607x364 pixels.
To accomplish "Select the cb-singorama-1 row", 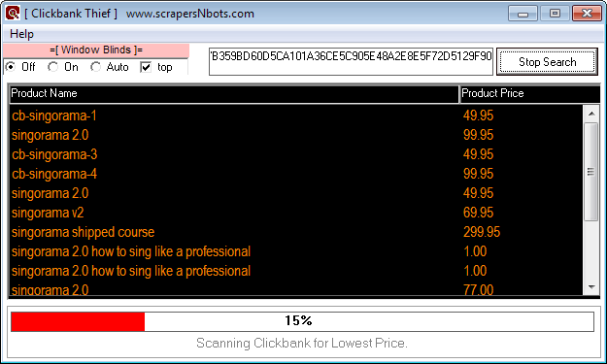I will click(x=296, y=116).
